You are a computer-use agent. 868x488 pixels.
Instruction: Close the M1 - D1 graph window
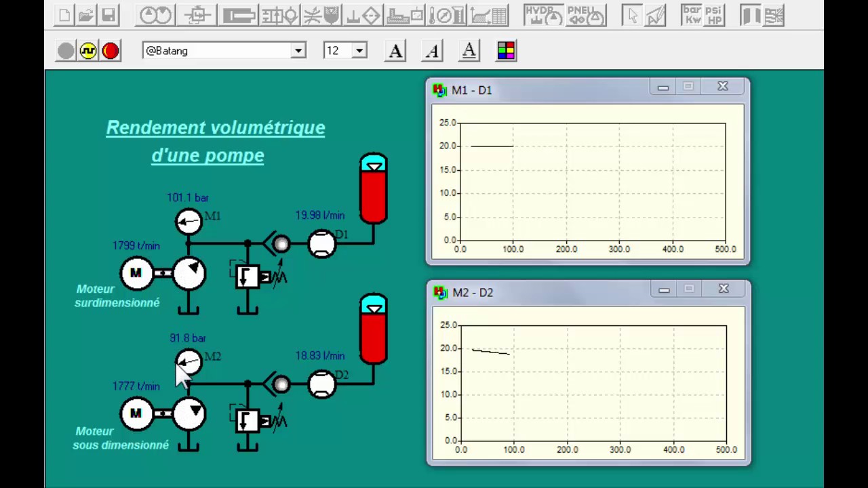(x=723, y=87)
